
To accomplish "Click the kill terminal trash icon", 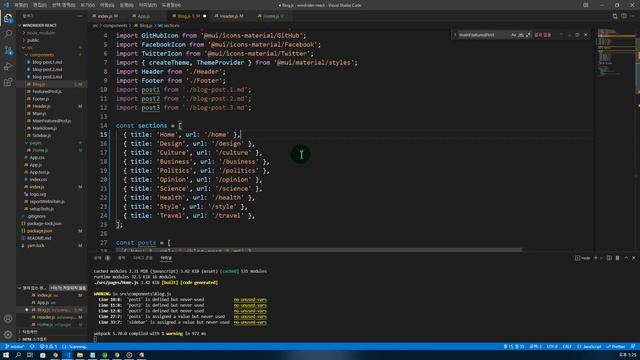I will pyautogui.click(x=617, y=258).
